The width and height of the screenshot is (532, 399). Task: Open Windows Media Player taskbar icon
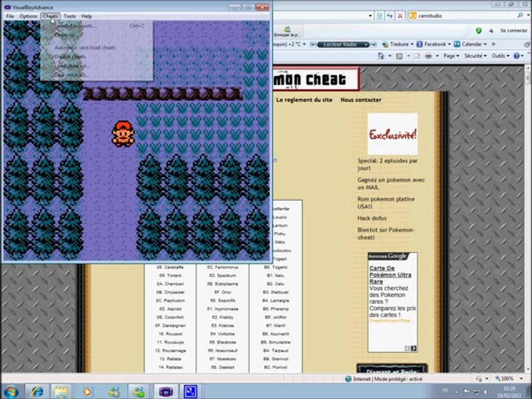tap(87, 392)
